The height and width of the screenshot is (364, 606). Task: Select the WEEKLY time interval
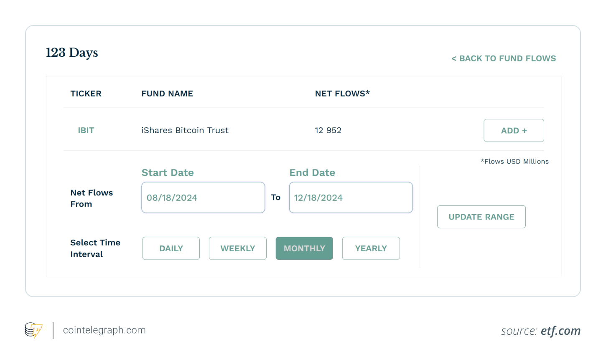click(237, 248)
